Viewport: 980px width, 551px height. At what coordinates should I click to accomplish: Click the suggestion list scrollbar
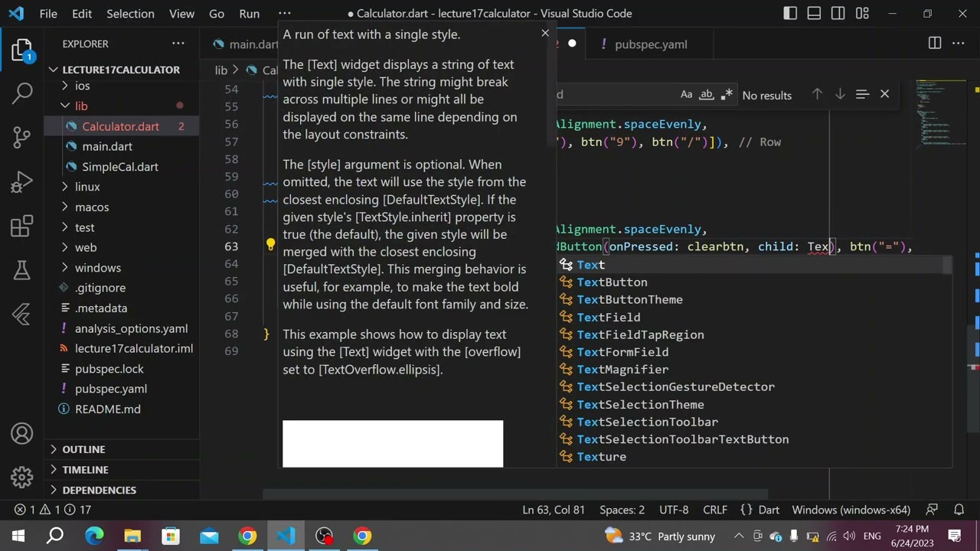click(x=948, y=265)
